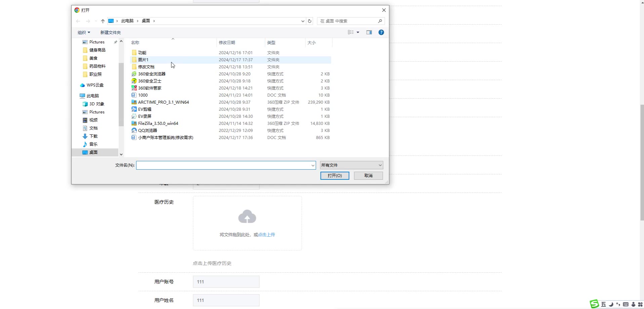Select the EV录屏 shortcut
Viewport: 644px width, 309px height.
[145, 116]
